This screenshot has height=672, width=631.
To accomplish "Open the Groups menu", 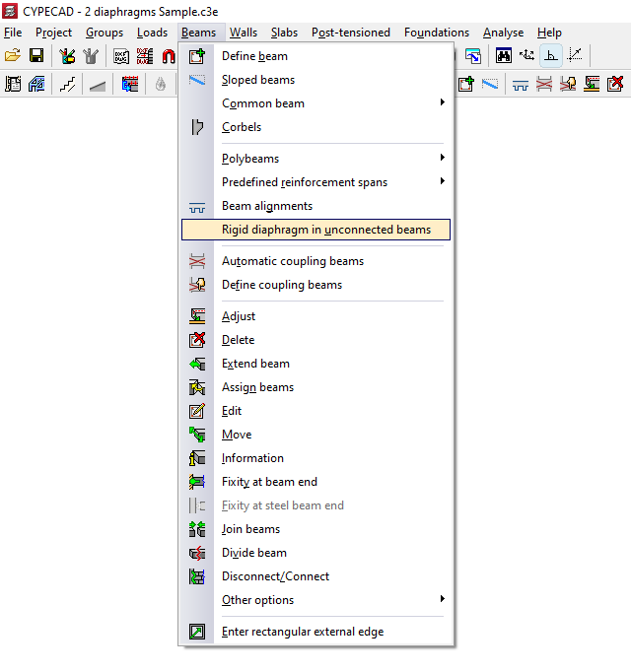I will click(x=105, y=33).
